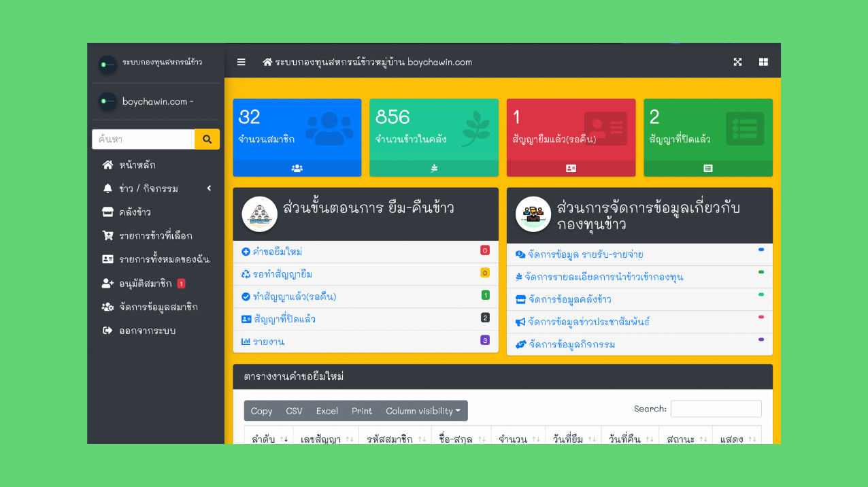Click the yellow badge on รอทำสัญญายืม row
Viewport: 868px width, 487px height.
coord(485,273)
